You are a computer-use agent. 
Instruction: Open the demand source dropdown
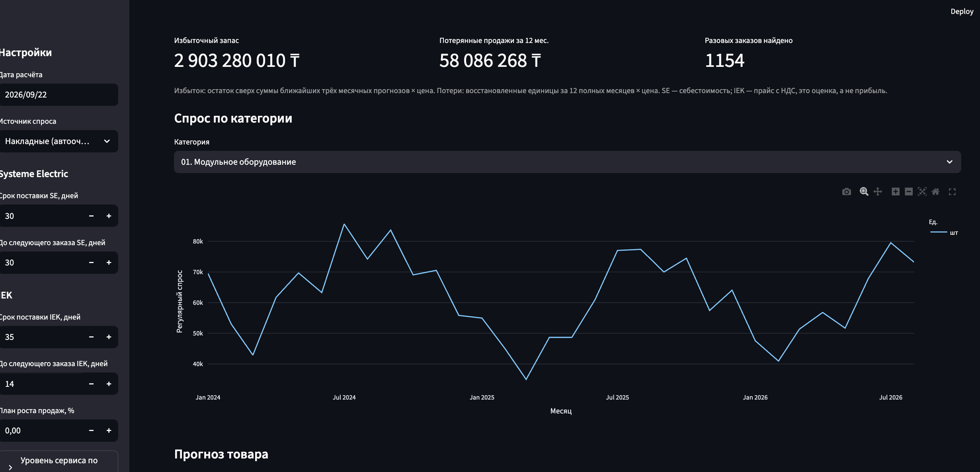point(58,141)
